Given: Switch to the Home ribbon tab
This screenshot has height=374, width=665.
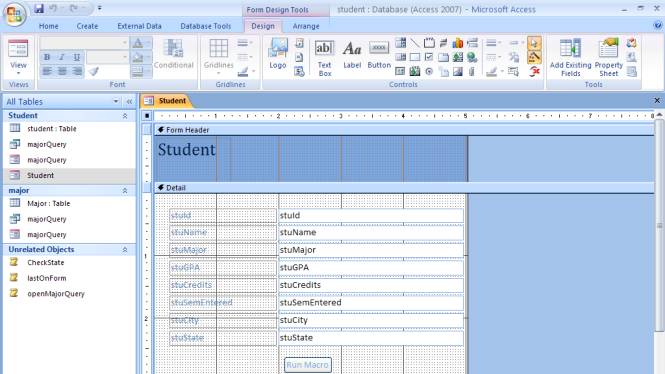Looking at the screenshot, I should (49, 26).
